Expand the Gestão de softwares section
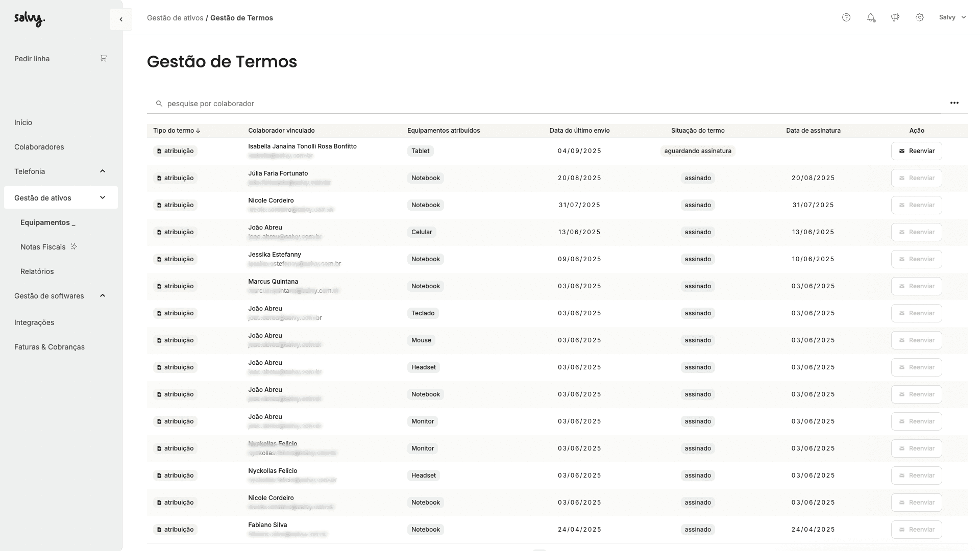 (103, 296)
